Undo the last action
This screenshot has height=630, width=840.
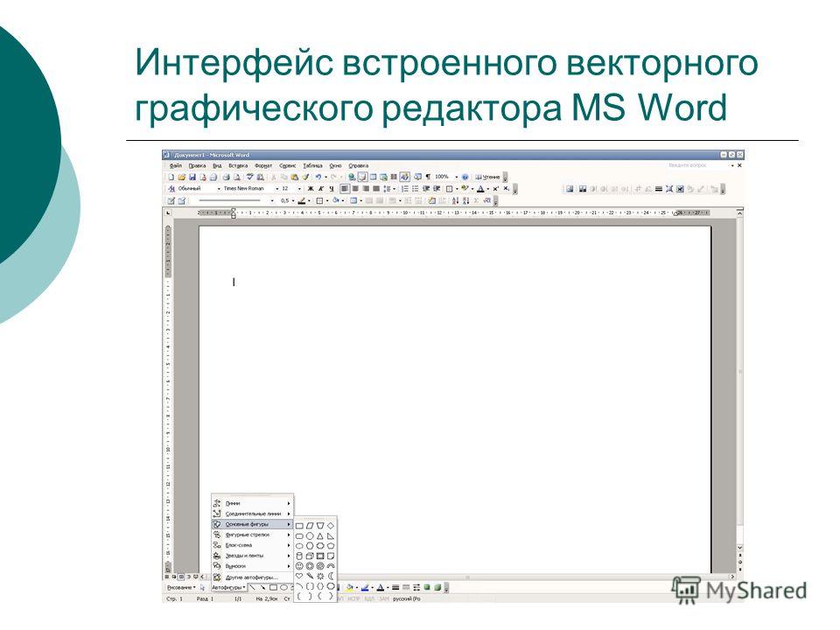tap(318, 177)
